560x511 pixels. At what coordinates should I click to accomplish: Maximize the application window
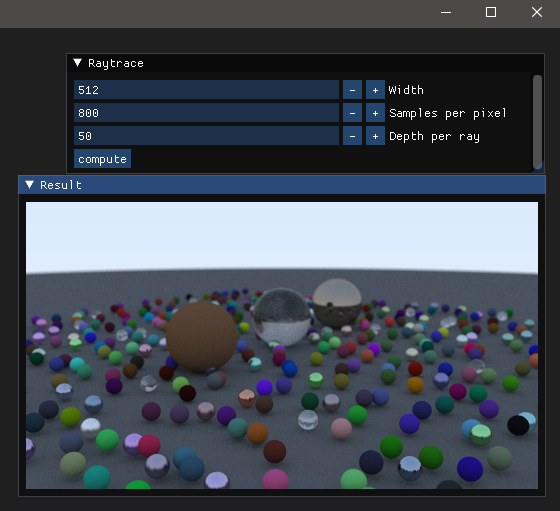coord(491,12)
